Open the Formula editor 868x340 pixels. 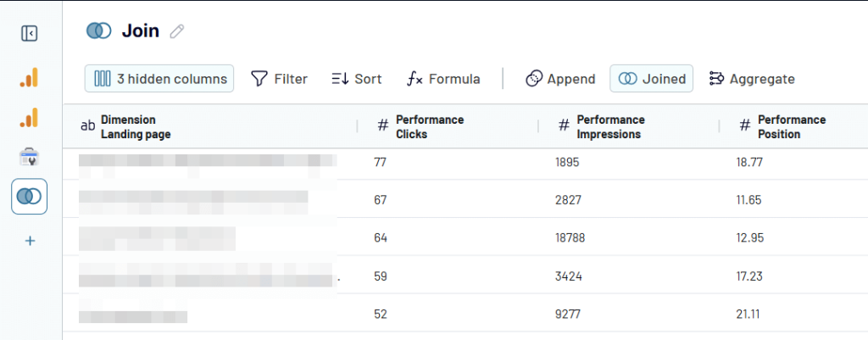[x=443, y=79]
